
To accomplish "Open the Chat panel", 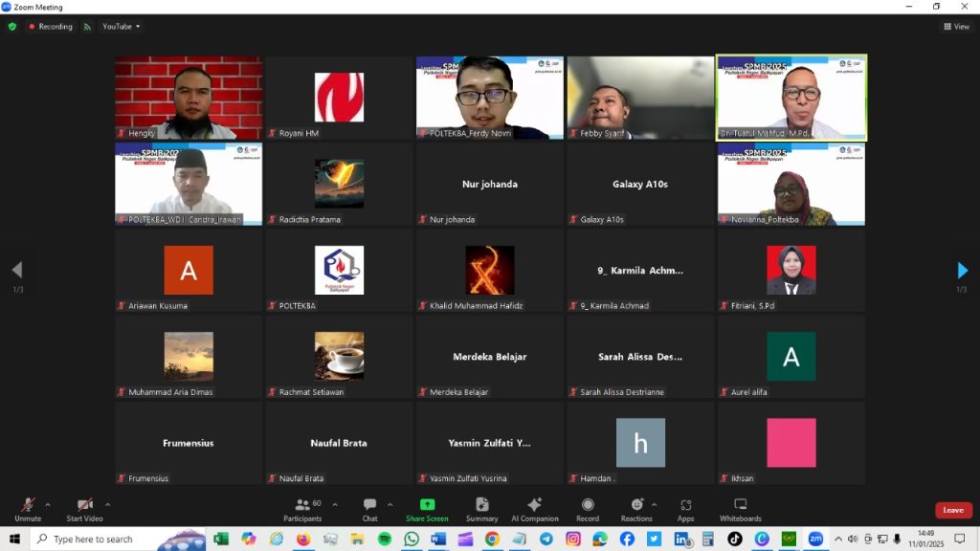I will [369, 509].
